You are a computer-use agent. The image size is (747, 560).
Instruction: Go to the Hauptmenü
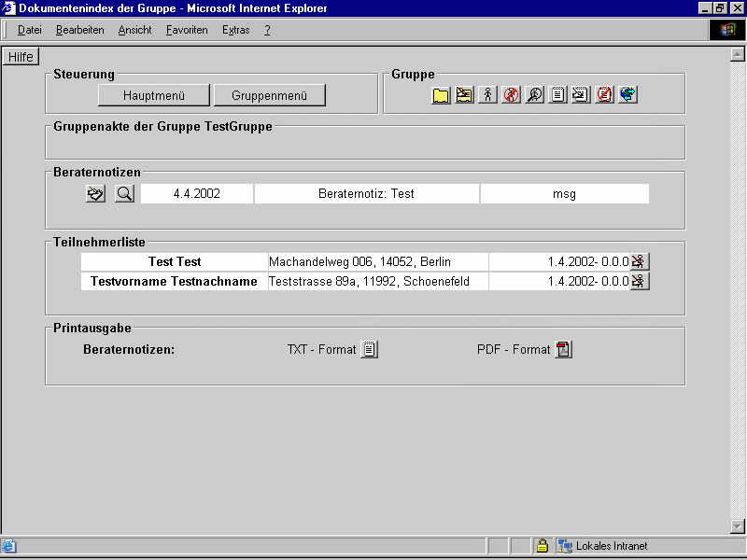coord(154,95)
